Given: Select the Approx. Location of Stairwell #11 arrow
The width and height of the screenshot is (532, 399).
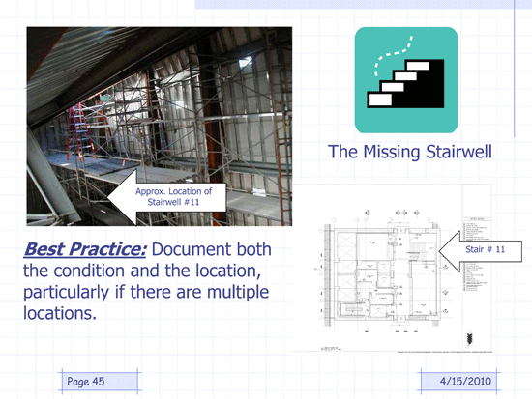Looking at the screenshot, I should [167, 197].
